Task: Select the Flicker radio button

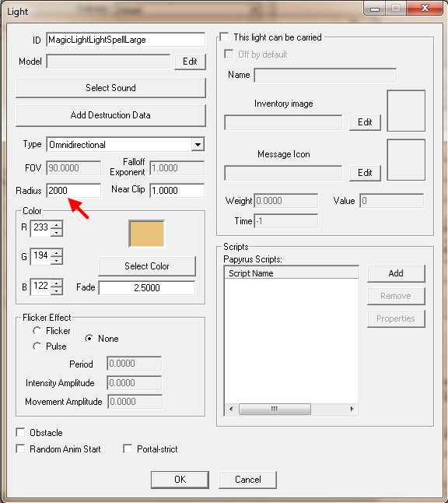Action: [37, 331]
